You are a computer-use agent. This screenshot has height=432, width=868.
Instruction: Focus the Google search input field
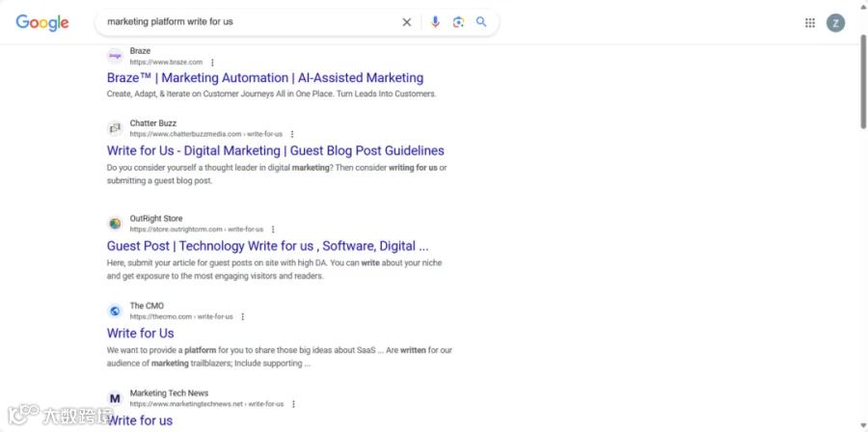coord(249,22)
